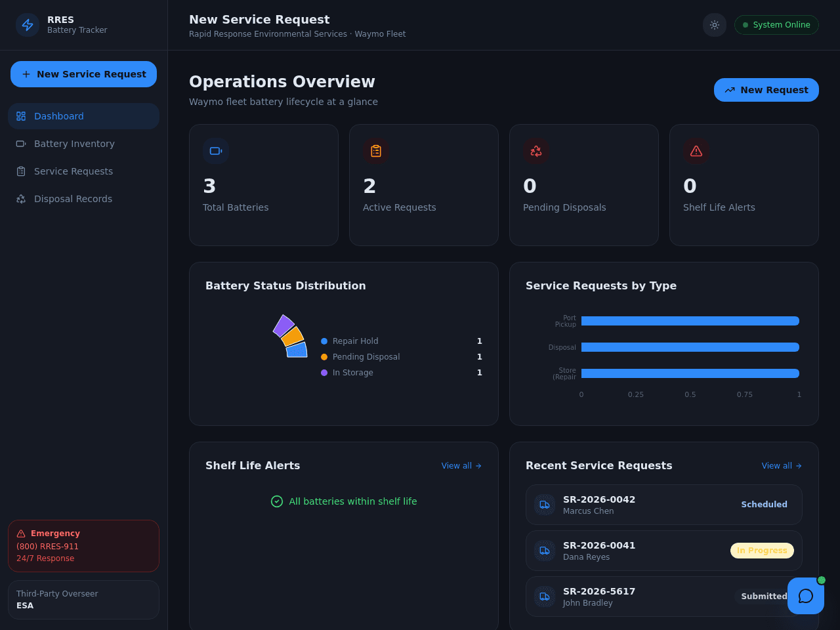Click the Emergency warning triangle icon
This screenshot has height=630, width=840.
[21, 534]
